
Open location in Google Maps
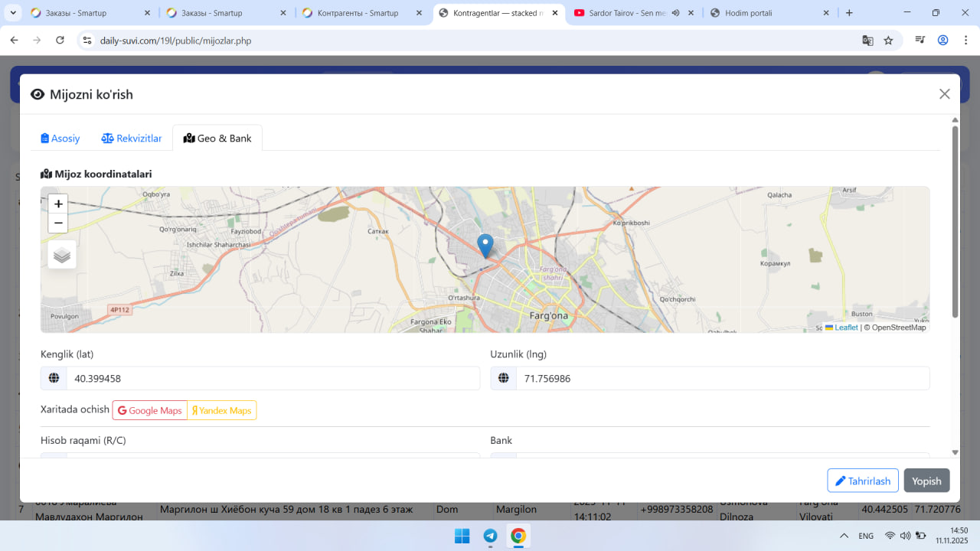(150, 410)
